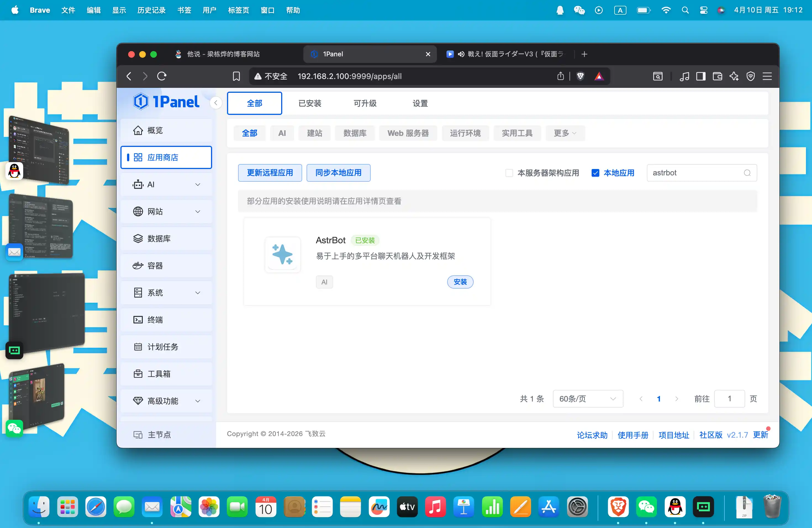Open 计划任务 scheduled tasks in sidebar

[162, 347]
